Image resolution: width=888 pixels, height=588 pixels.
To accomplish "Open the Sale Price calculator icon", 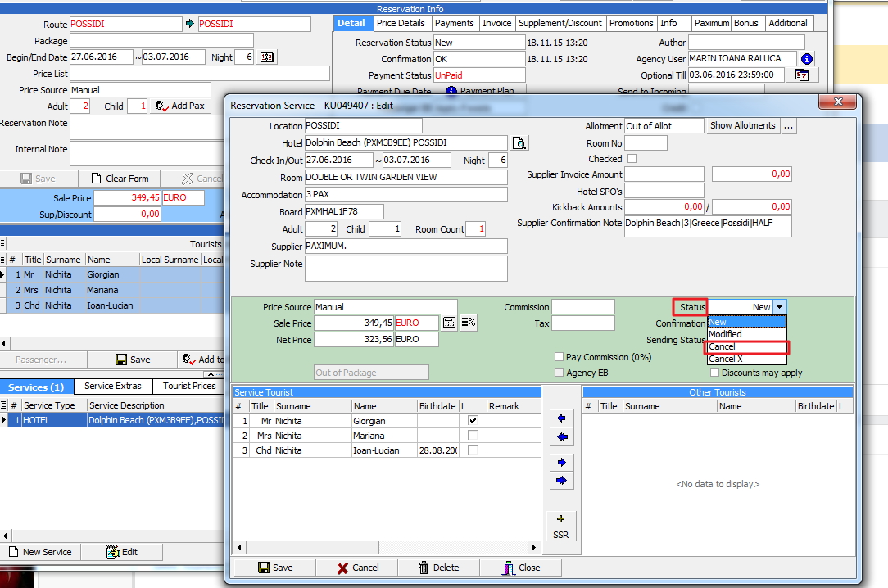I will tap(449, 323).
